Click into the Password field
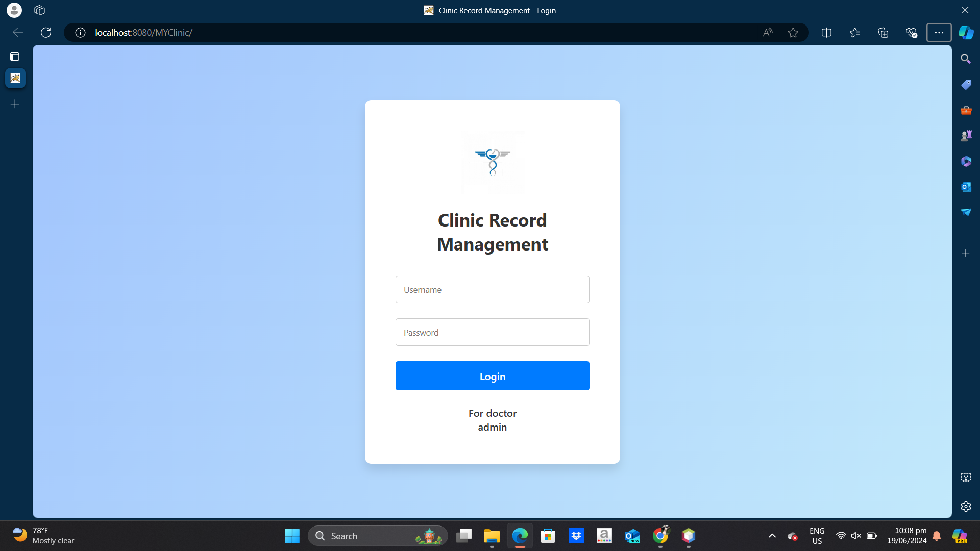 [x=492, y=332]
